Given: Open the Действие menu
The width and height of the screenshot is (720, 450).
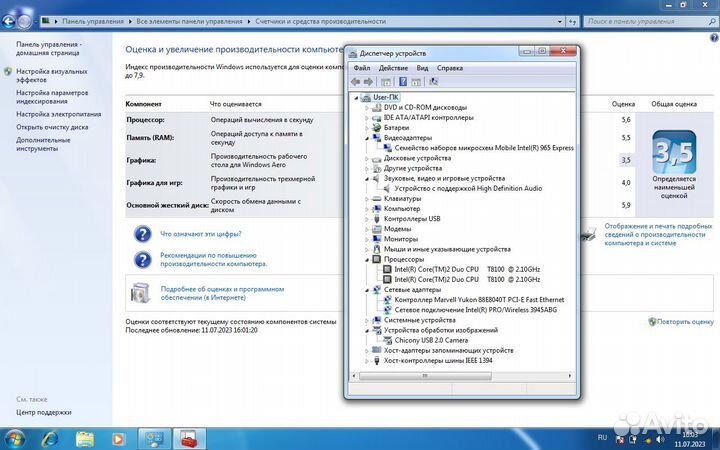Looking at the screenshot, I should coord(393,68).
